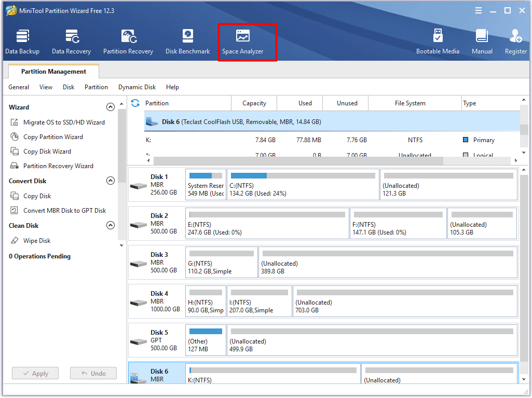Open the General menu
532x398 pixels.
[19, 87]
